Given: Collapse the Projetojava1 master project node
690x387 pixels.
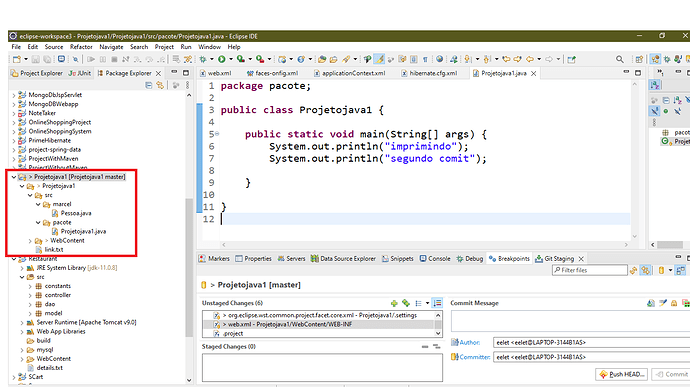Looking at the screenshot, I should tap(14, 177).
